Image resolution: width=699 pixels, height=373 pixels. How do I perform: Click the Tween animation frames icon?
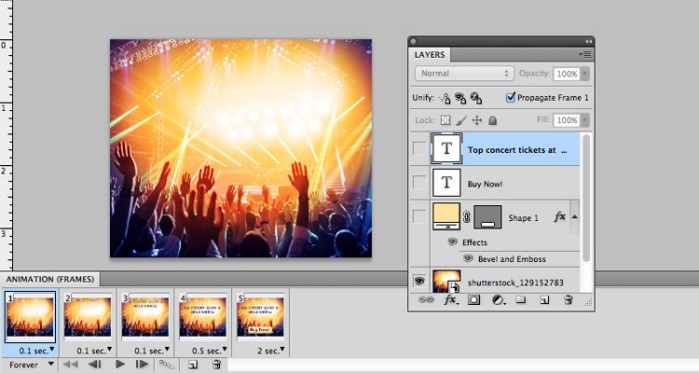[x=167, y=365]
